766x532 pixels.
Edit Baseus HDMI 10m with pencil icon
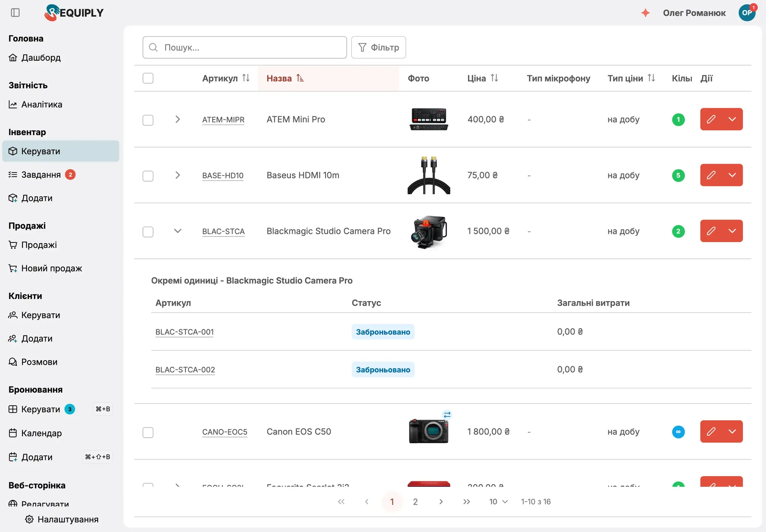(x=711, y=175)
